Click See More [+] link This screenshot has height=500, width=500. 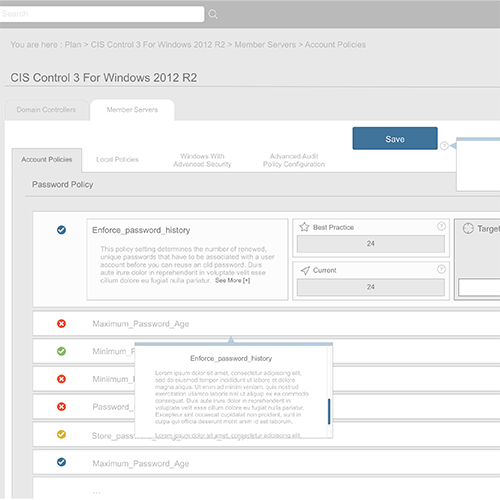click(x=232, y=281)
